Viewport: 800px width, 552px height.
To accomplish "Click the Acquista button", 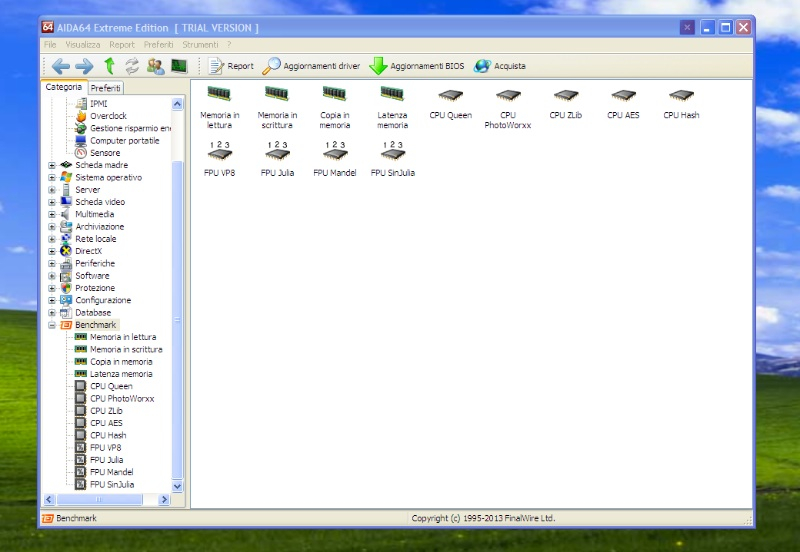I will 499,66.
